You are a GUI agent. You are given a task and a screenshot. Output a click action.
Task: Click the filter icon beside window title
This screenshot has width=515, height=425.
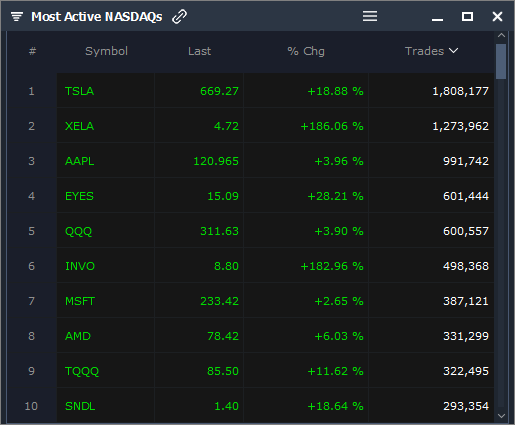point(17,16)
